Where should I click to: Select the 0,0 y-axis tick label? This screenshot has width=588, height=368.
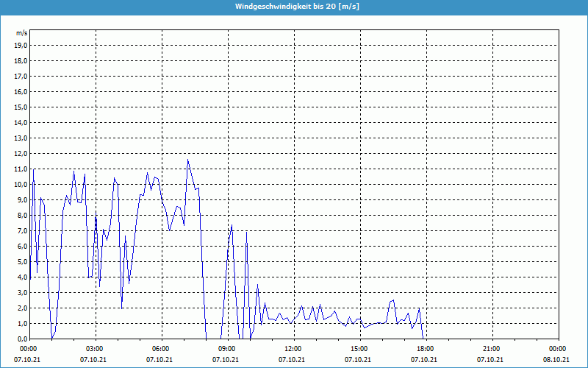coord(22,339)
